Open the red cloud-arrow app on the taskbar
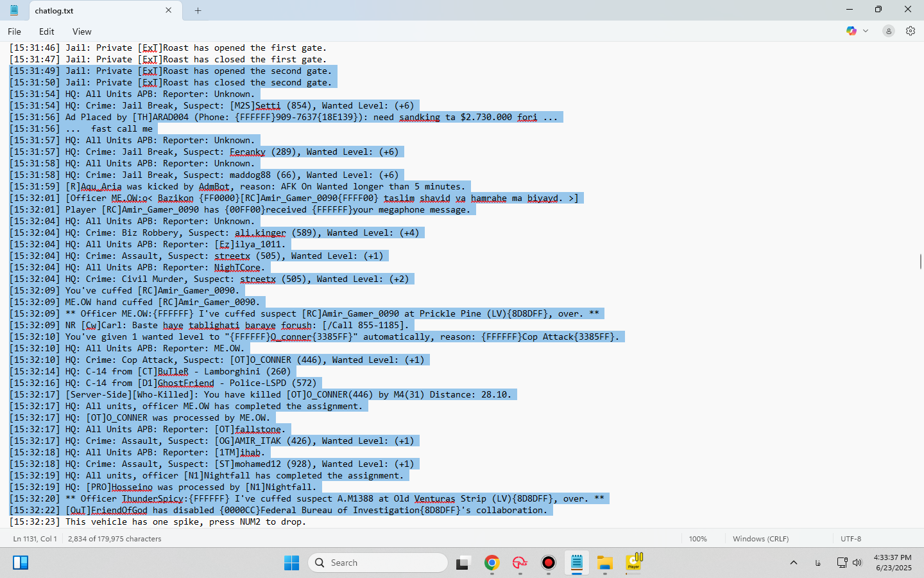This screenshot has height=578, width=924. click(x=520, y=563)
